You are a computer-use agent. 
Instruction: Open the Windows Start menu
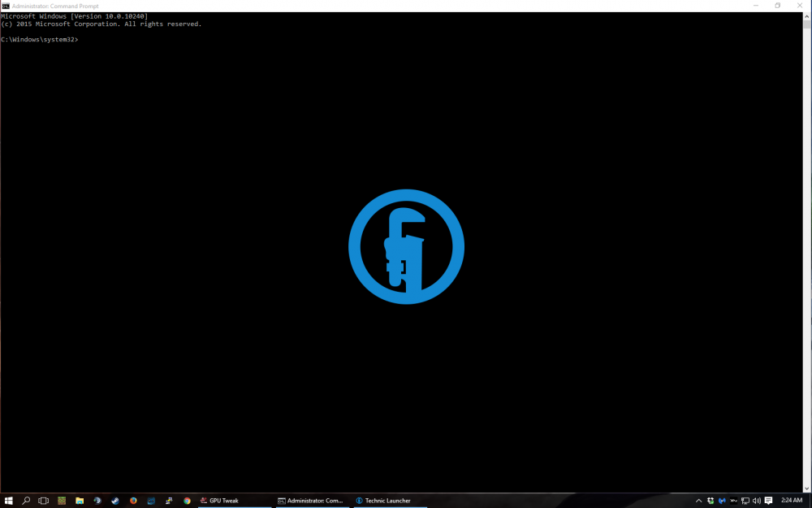click(x=8, y=500)
